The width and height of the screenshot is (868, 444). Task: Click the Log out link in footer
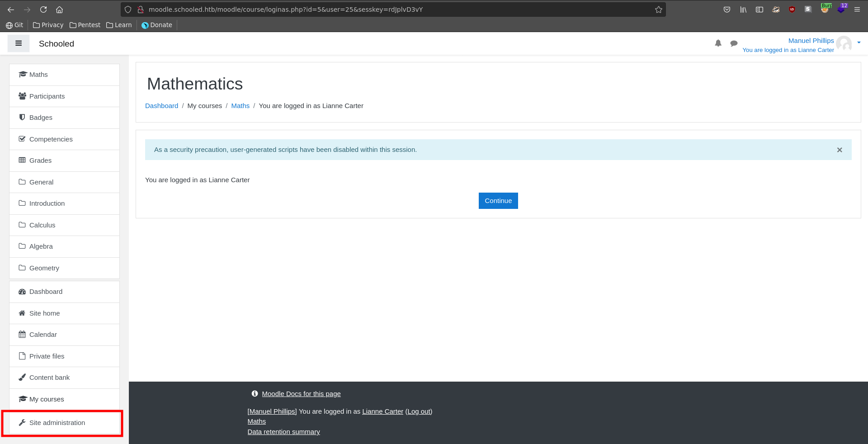tap(419, 411)
